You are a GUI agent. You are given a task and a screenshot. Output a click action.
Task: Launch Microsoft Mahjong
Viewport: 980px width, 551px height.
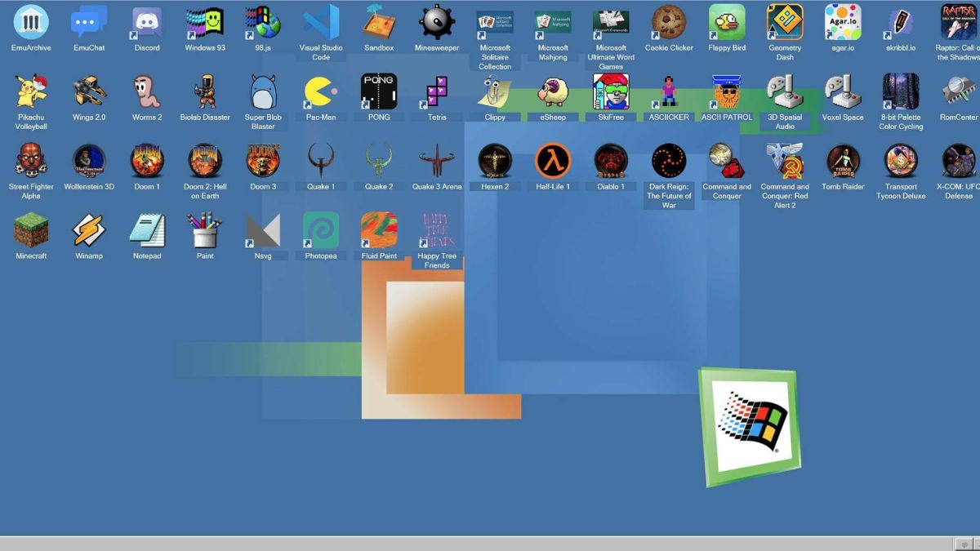point(553,22)
